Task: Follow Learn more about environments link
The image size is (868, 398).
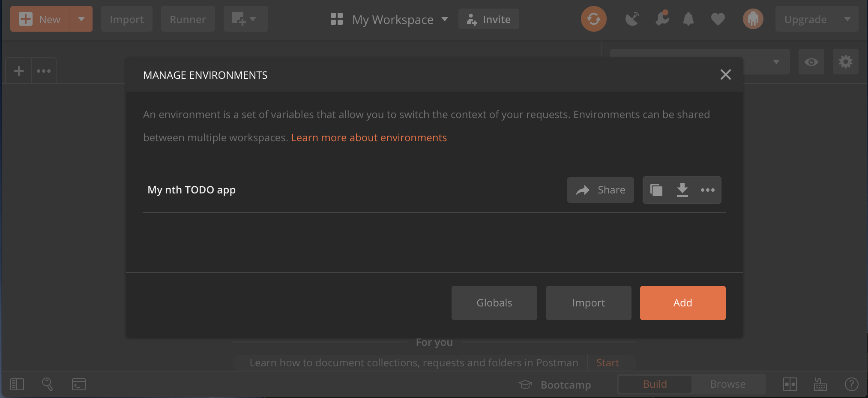Action: 369,138
